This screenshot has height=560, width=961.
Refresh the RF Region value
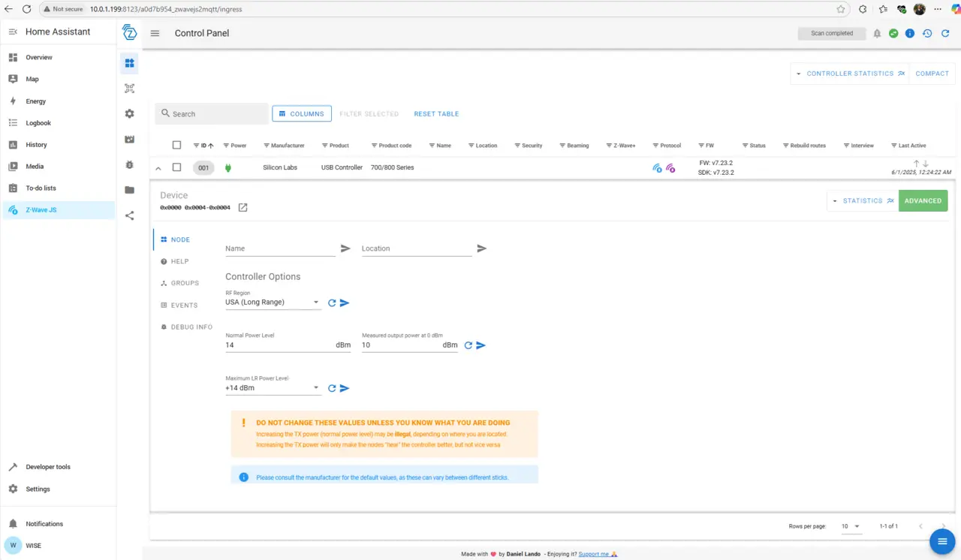point(332,303)
